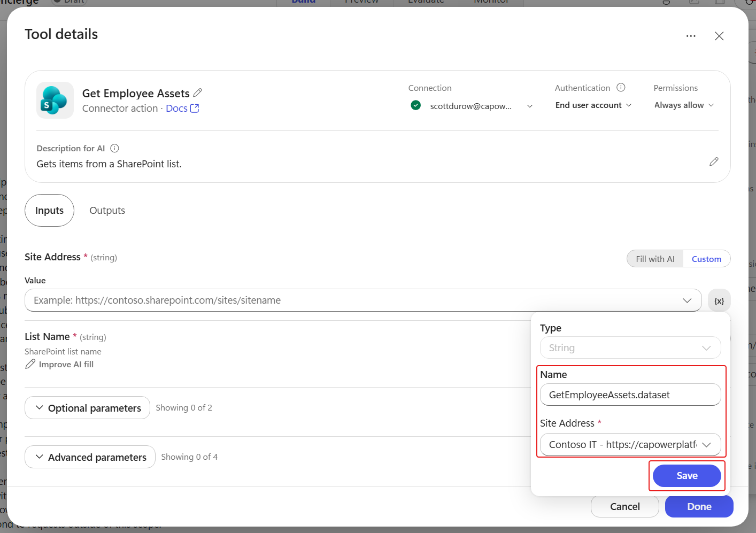Screen dimensions: 756x533
Task: Click the green connection status checkmark
Action: pos(415,105)
